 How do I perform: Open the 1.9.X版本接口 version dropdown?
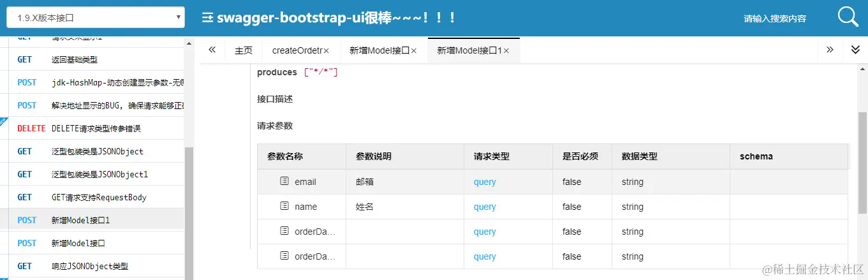(96, 18)
